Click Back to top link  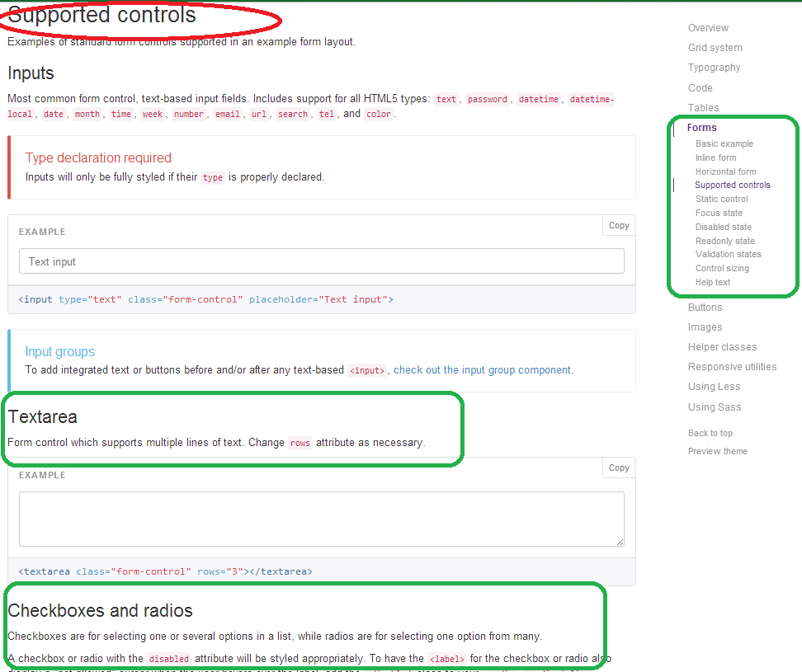(x=710, y=432)
